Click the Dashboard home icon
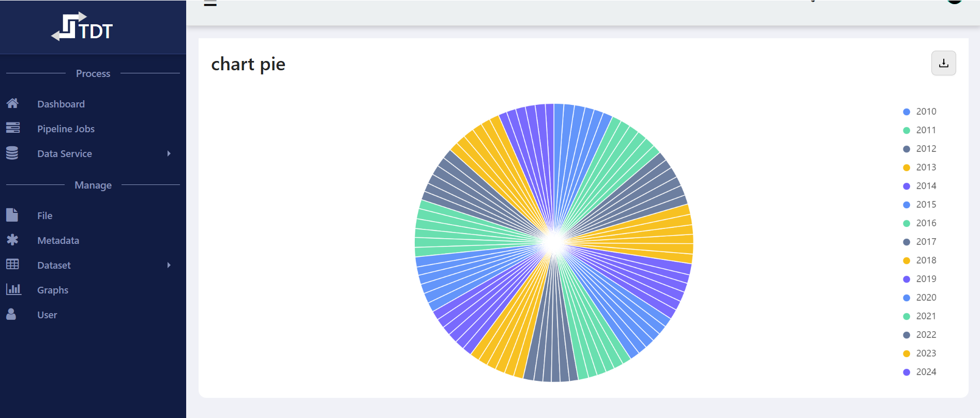The image size is (980, 418). (x=12, y=103)
